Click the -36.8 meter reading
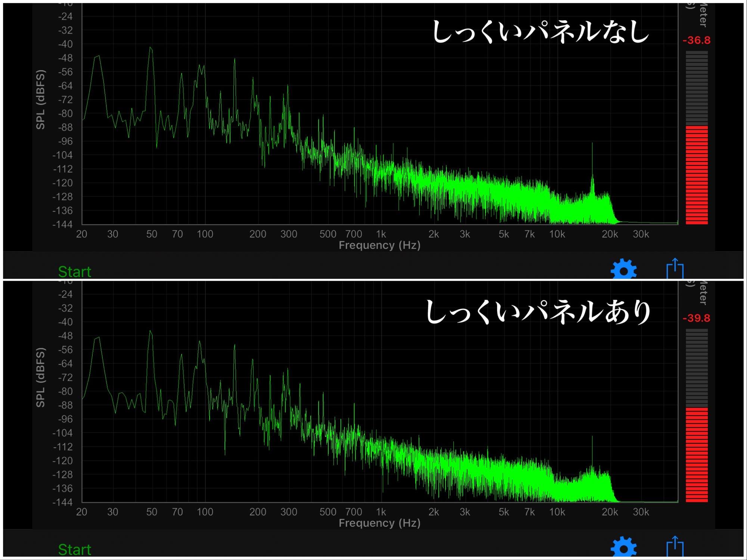 (696, 40)
